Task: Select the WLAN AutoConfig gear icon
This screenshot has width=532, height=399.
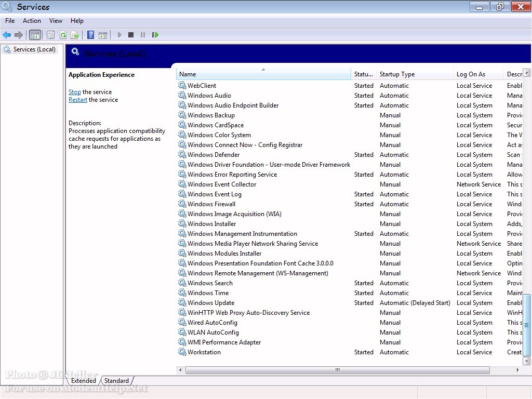Action: [x=182, y=332]
